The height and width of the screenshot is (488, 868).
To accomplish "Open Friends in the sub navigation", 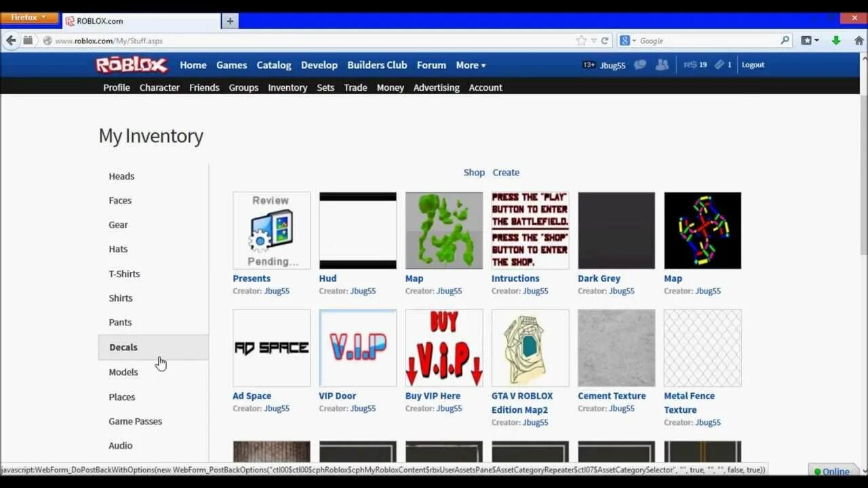I will click(204, 87).
